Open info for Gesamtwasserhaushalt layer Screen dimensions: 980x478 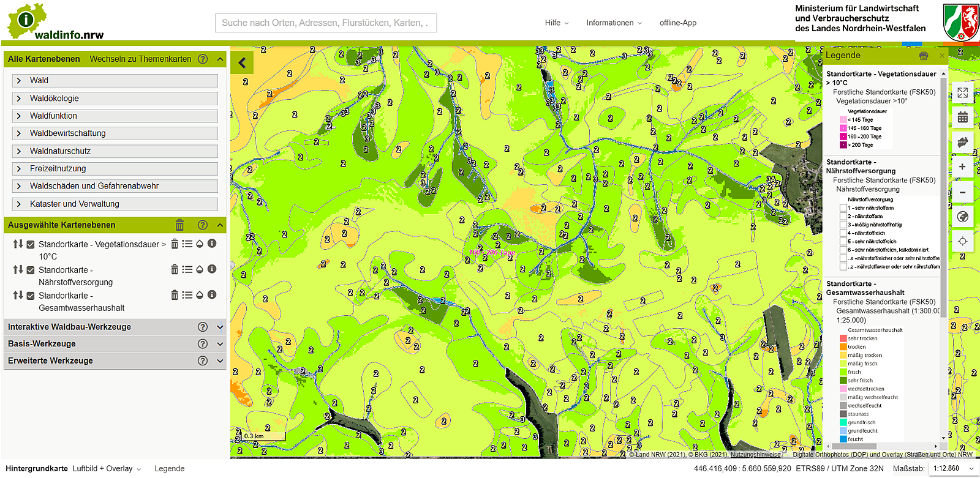pos(212,295)
